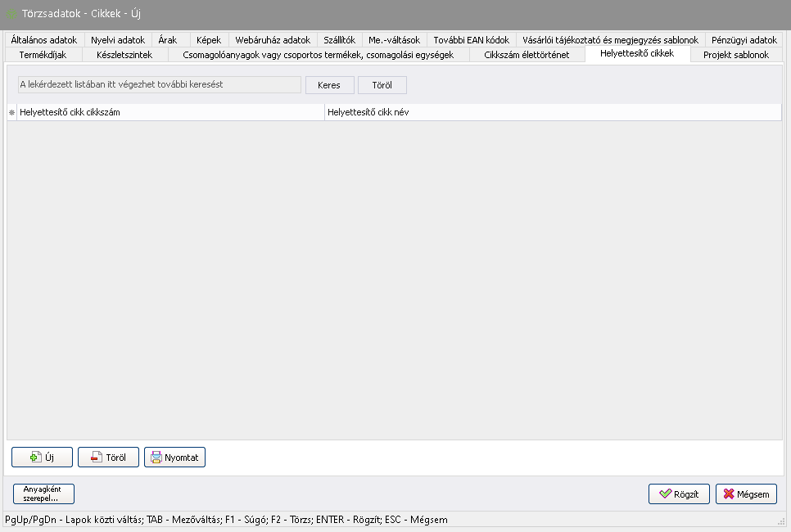The width and height of the screenshot is (791, 532).
Task: Open the Képek tab
Action: pyautogui.click(x=209, y=39)
